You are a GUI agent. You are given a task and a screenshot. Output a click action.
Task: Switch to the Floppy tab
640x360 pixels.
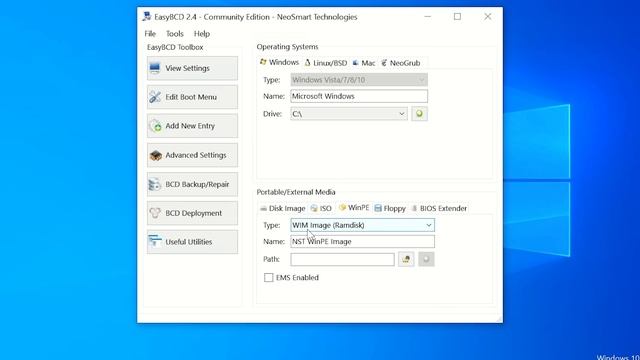pyautogui.click(x=390, y=208)
